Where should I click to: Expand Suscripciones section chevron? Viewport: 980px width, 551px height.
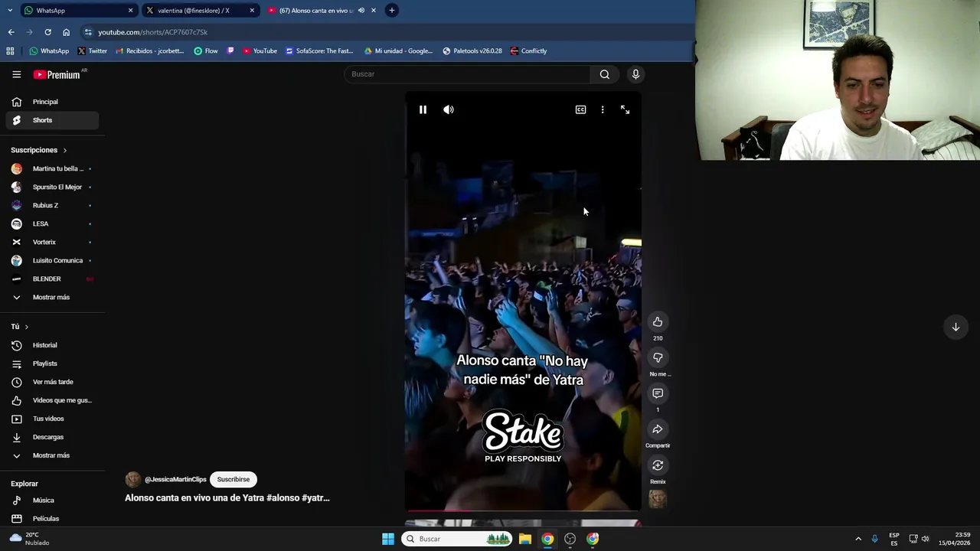[x=65, y=150]
